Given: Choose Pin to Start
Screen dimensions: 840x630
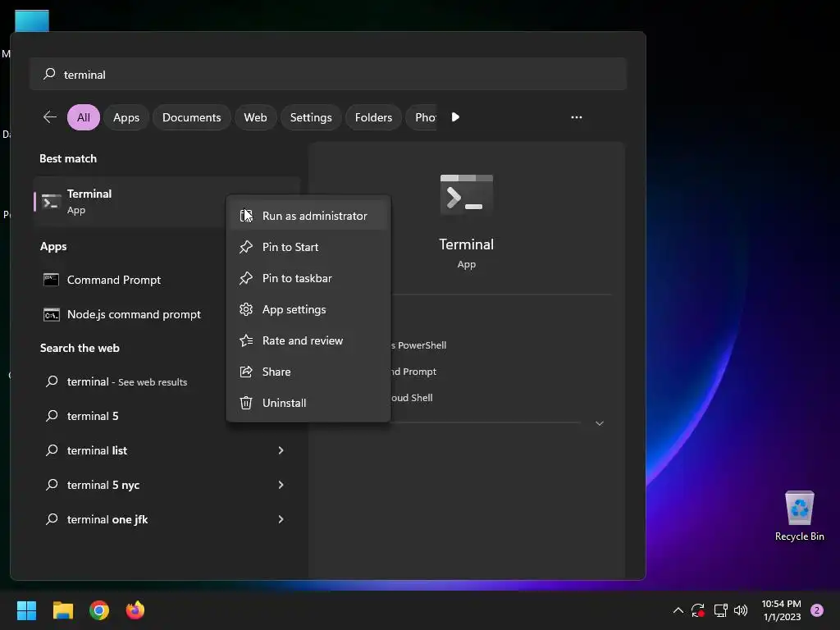Looking at the screenshot, I should pyautogui.click(x=308, y=247).
